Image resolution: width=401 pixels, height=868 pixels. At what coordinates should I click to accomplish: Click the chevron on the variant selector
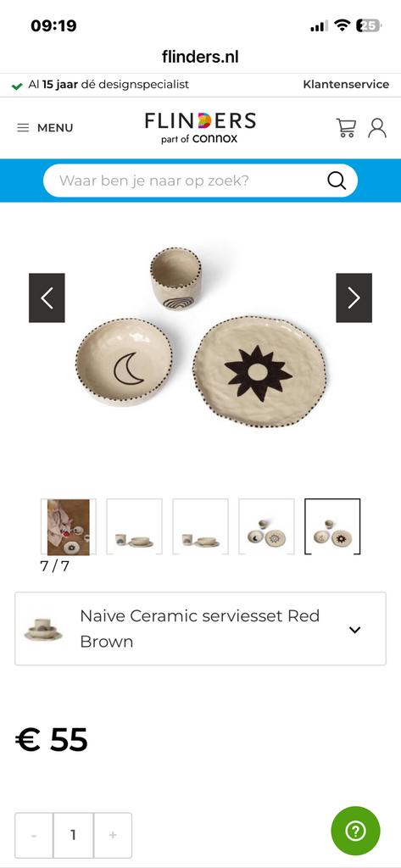click(x=355, y=630)
